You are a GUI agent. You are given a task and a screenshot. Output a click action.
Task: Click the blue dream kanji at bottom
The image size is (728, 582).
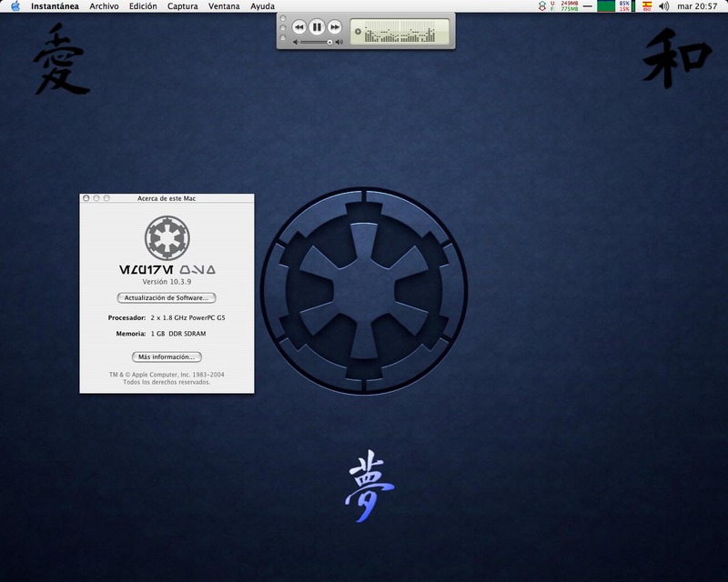click(x=369, y=486)
